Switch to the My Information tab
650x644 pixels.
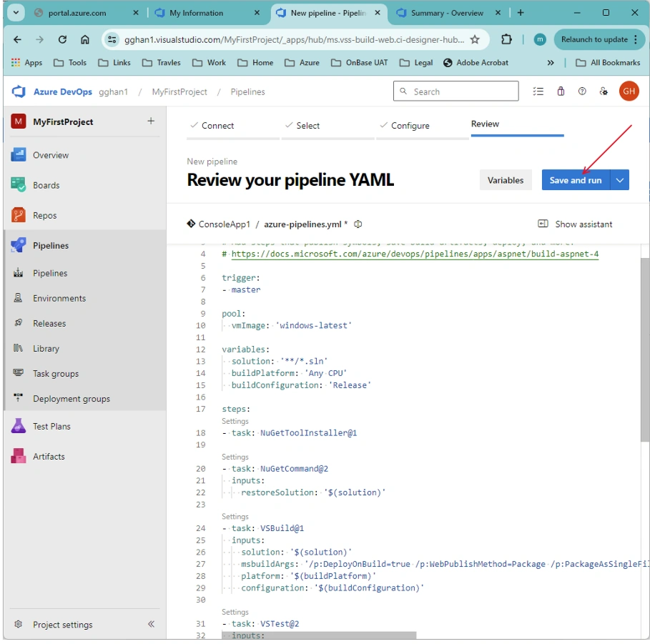(x=207, y=13)
